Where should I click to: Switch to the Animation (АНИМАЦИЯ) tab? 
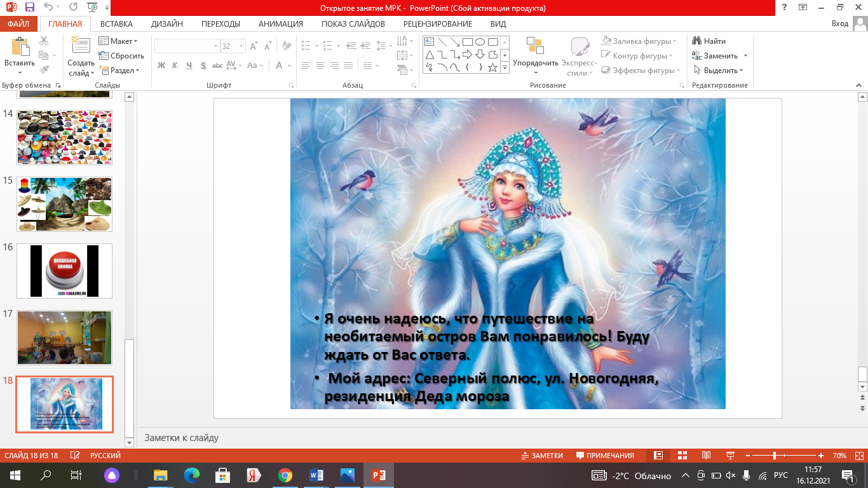click(x=280, y=24)
